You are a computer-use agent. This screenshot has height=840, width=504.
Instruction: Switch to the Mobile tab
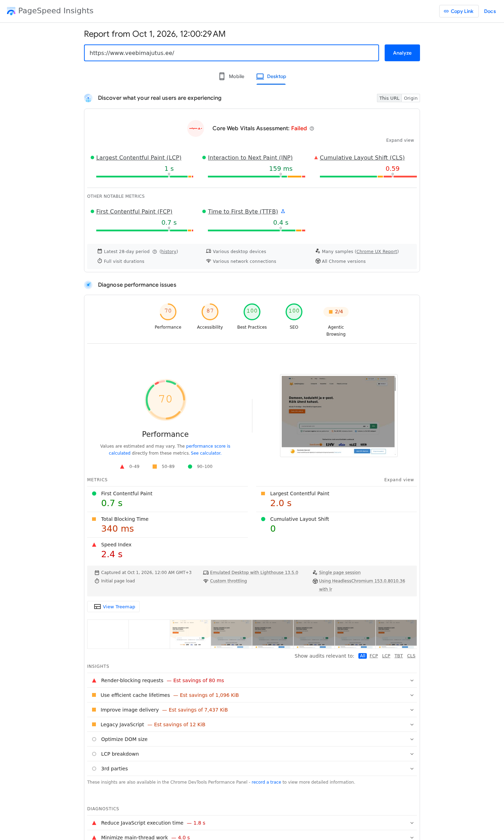tap(232, 76)
